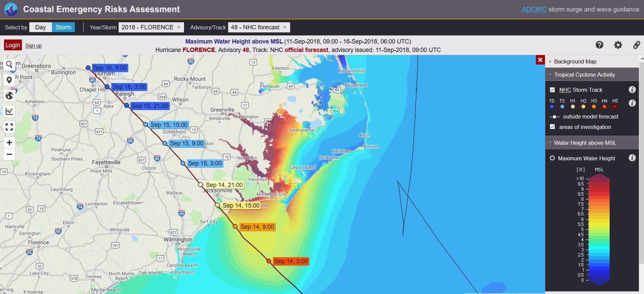Expand the Background Map section

tap(592, 61)
